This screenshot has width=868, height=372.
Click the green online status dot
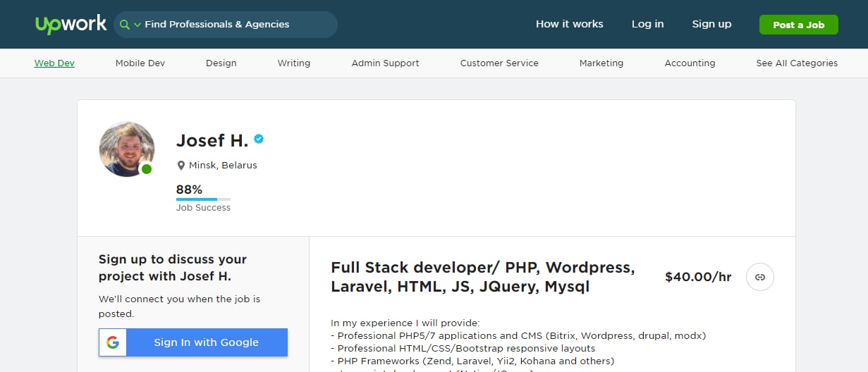click(147, 169)
